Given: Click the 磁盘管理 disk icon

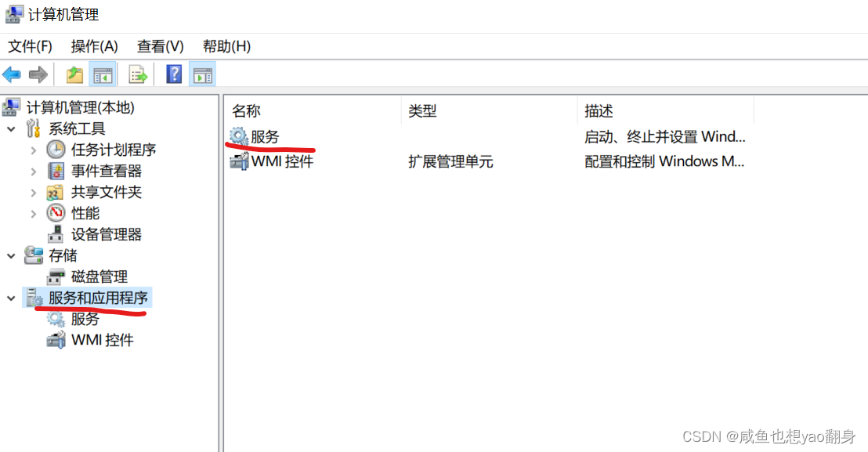Looking at the screenshot, I should (56, 276).
